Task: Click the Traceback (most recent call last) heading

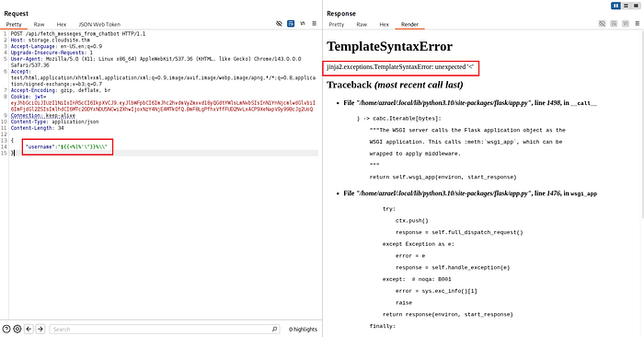Action: pyautogui.click(x=395, y=85)
